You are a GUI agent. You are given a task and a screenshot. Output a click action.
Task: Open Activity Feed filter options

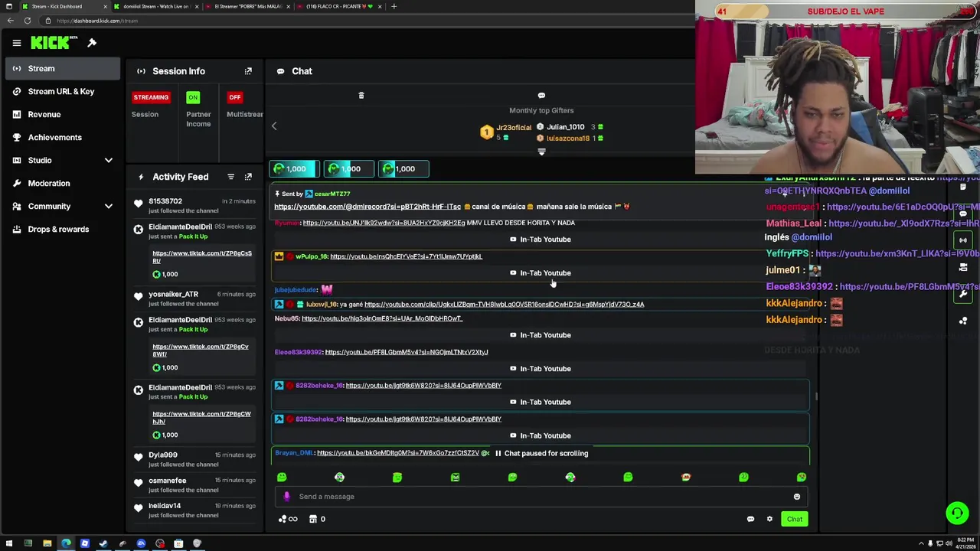tap(230, 177)
